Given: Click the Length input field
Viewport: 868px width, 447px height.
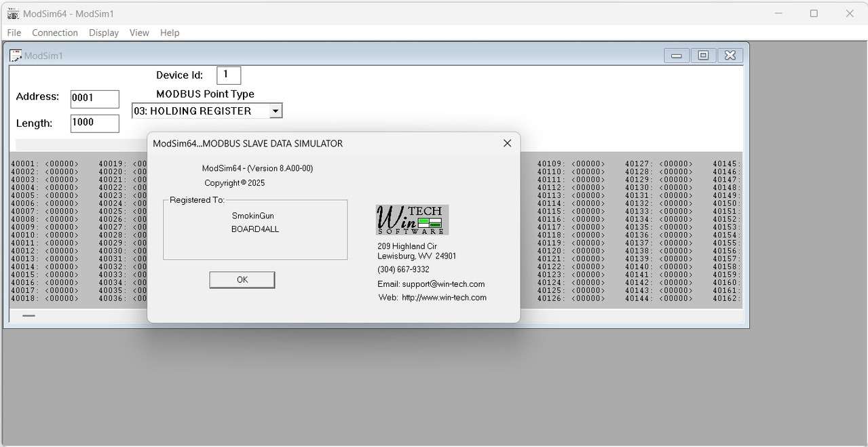Looking at the screenshot, I should point(94,123).
